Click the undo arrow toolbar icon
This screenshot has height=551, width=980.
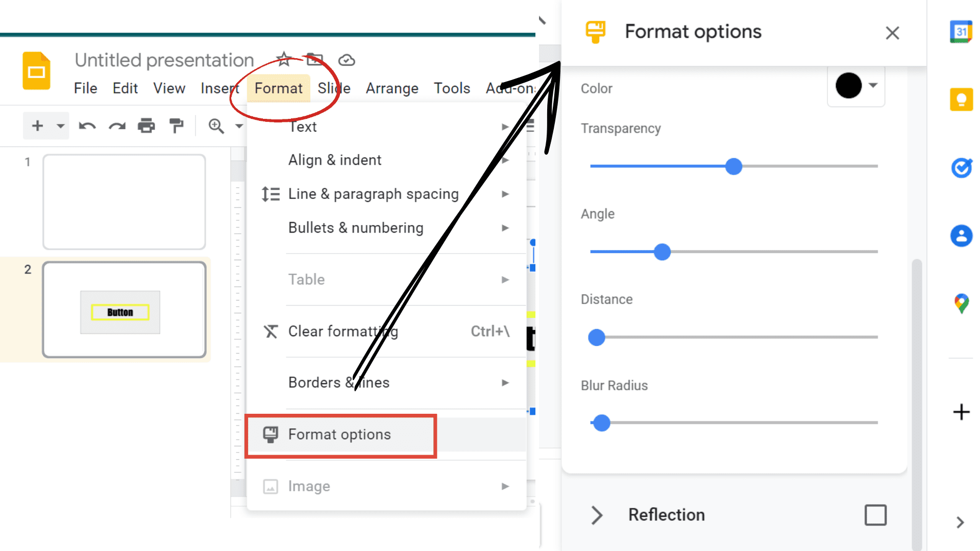tap(87, 127)
